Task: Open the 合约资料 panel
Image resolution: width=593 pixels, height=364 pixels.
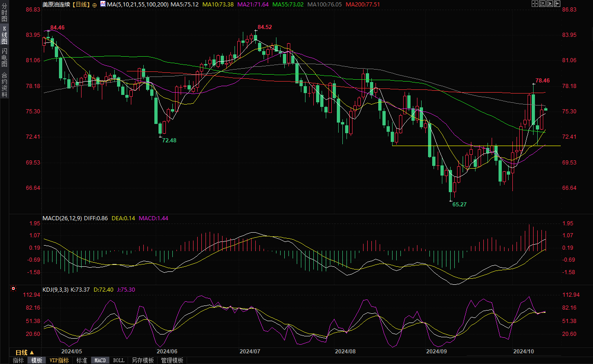Action: point(4,85)
